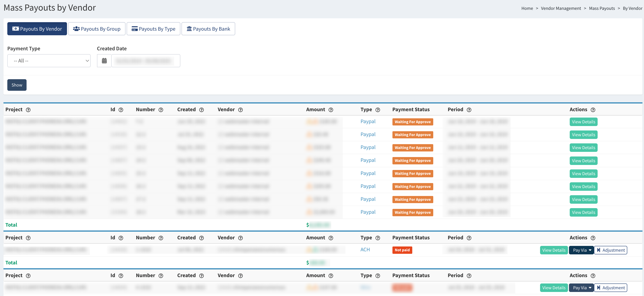This screenshot has width=644, height=296.
Task: Click help icon beside first Created header
Action: pos(202,110)
